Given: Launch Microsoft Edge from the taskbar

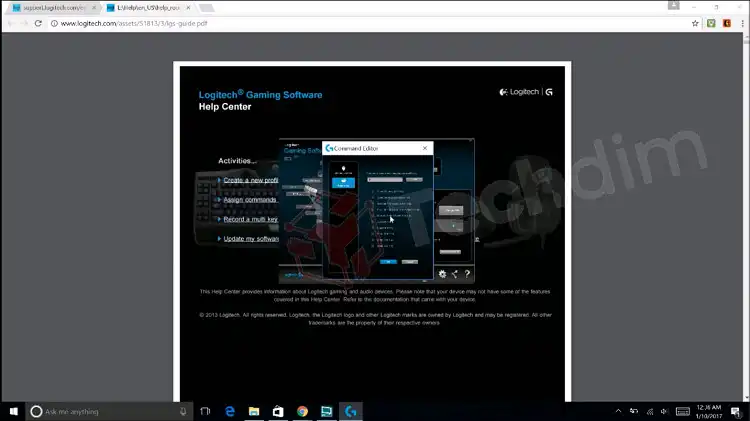Looking at the screenshot, I should 230,411.
